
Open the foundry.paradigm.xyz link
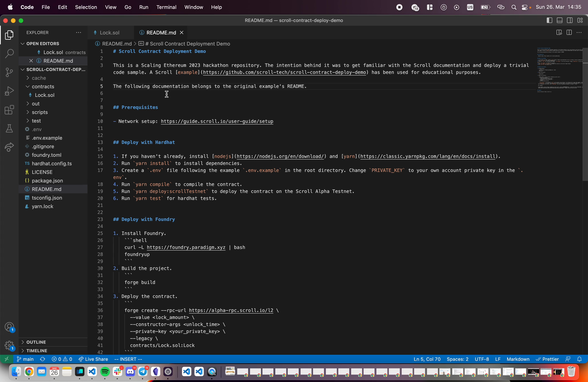click(186, 247)
